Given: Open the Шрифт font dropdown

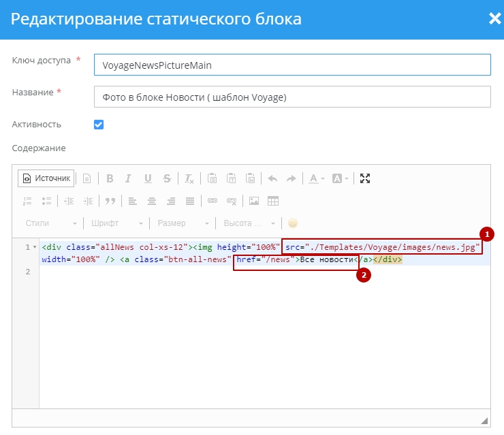Looking at the screenshot, I should (x=117, y=223).
